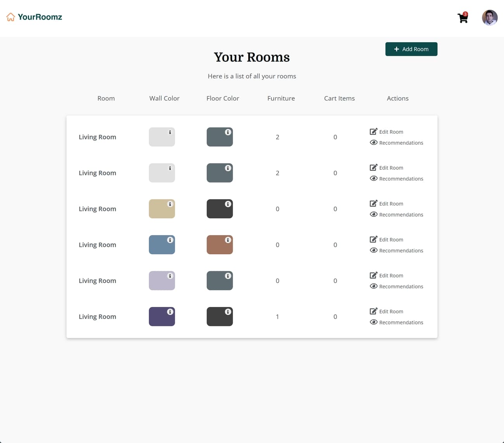Click eye icon for dark purple wall room

tap(373, 322)
